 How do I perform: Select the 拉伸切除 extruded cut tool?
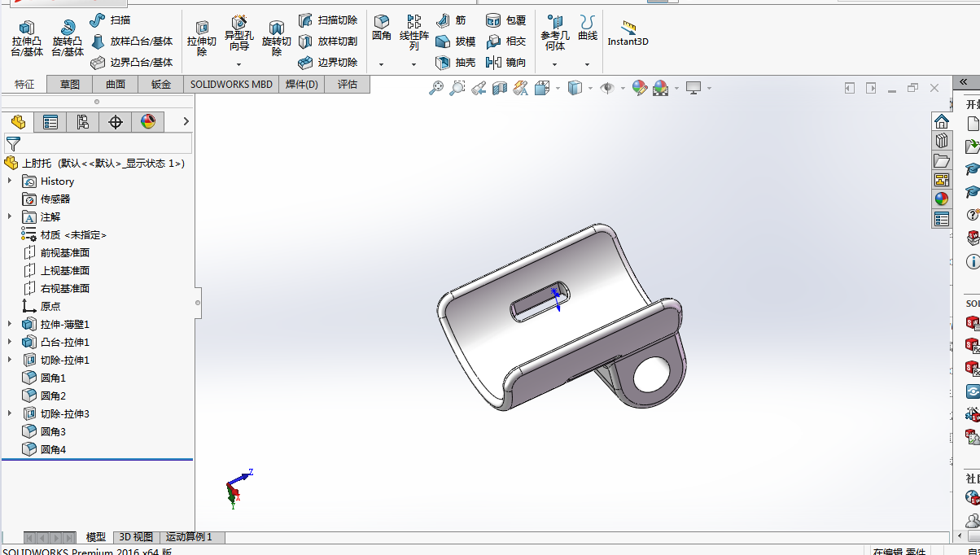[x=202, y=38]
